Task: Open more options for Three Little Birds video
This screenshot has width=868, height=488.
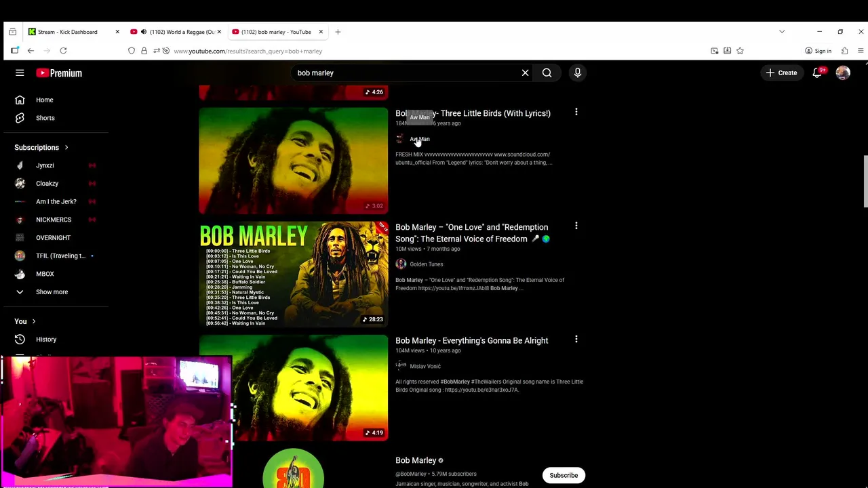Action: (576, 113)
